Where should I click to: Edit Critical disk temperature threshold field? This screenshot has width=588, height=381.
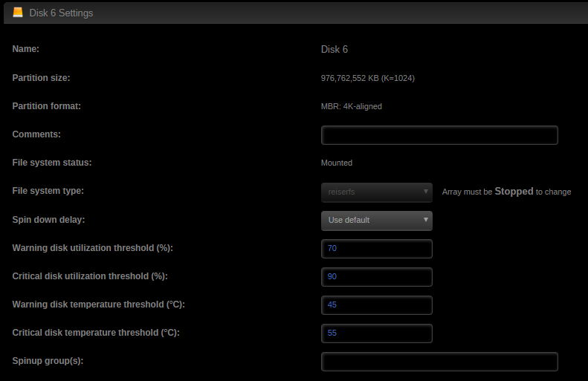376,333
